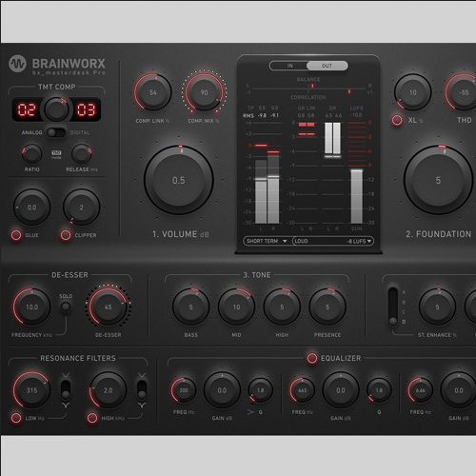Click the CLIPPER knob showing 2
This screenshot has width=476, height=476.
point(82,208)
